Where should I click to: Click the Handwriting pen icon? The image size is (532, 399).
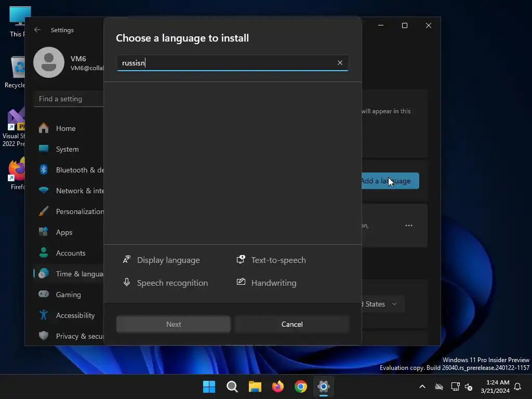pyautogui.click(x=241, y=282)
